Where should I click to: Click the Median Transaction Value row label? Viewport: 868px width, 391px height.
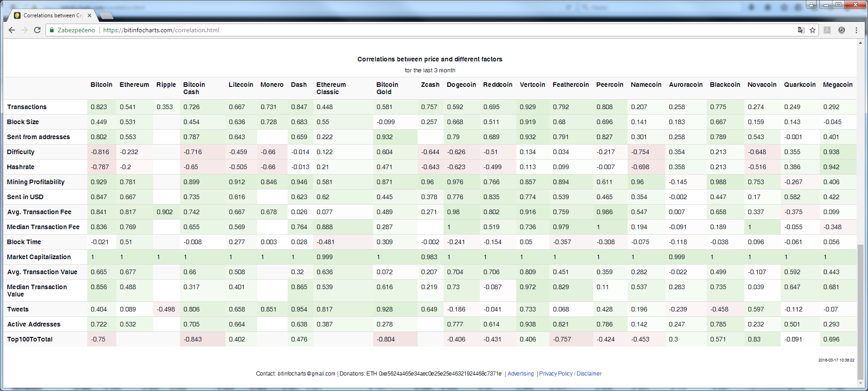pyautogui.click(x=37, y=291)
